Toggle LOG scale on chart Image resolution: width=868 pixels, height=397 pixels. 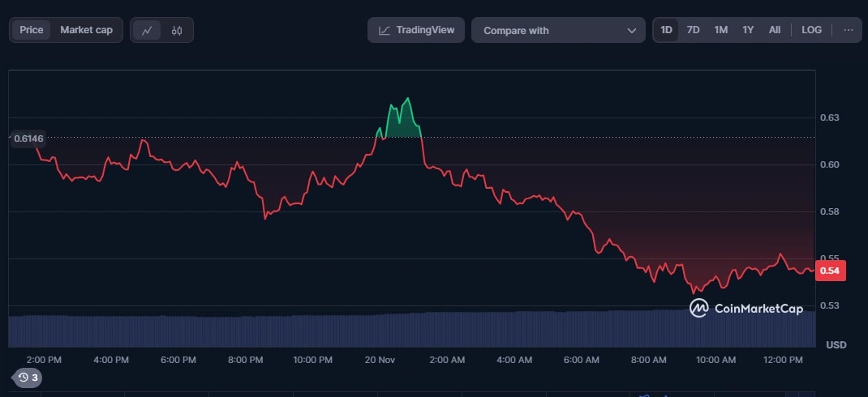pos(811,30)
